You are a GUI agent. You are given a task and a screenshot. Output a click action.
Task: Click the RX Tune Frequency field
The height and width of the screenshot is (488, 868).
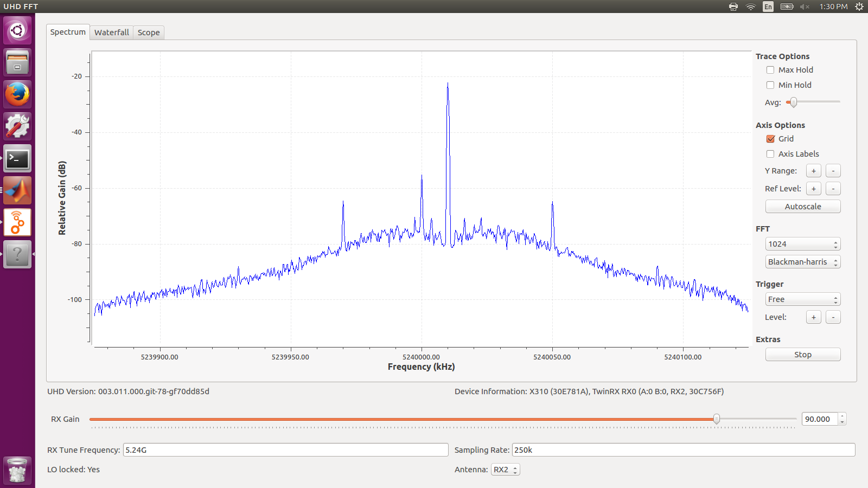click(x=285, y=450)
